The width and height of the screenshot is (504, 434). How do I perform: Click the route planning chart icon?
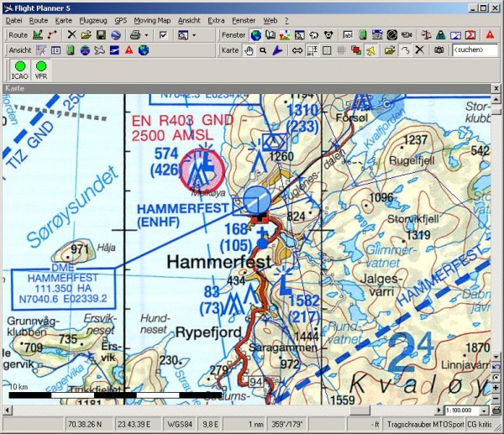[38, 34]
